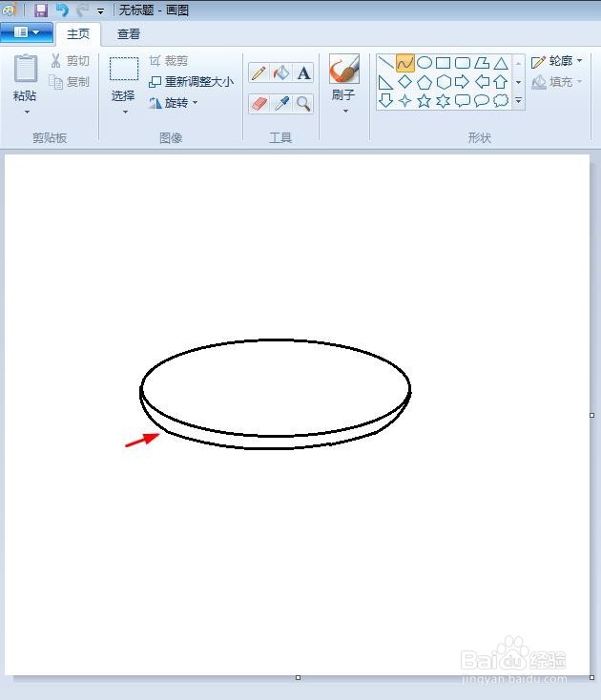Save the drawing with the floppy icon
Viewport: 601px width, 700px height.
41,10
